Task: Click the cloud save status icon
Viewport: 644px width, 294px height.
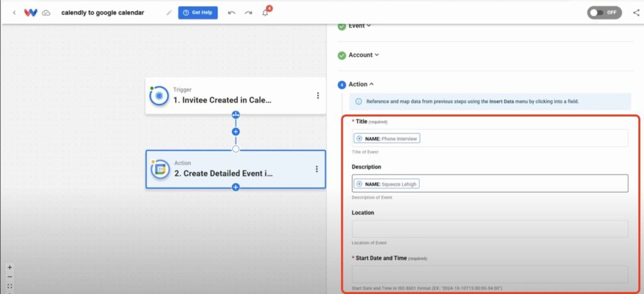Action: 47,13
